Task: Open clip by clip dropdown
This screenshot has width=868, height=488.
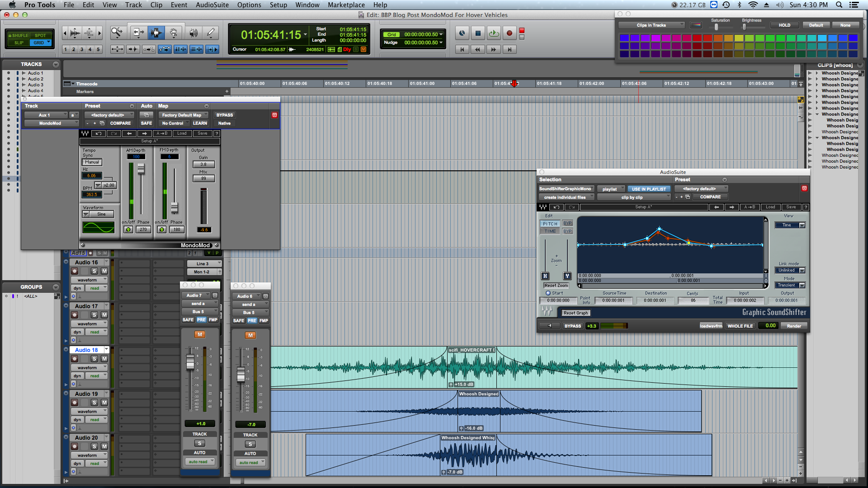Action: (634, 197)
